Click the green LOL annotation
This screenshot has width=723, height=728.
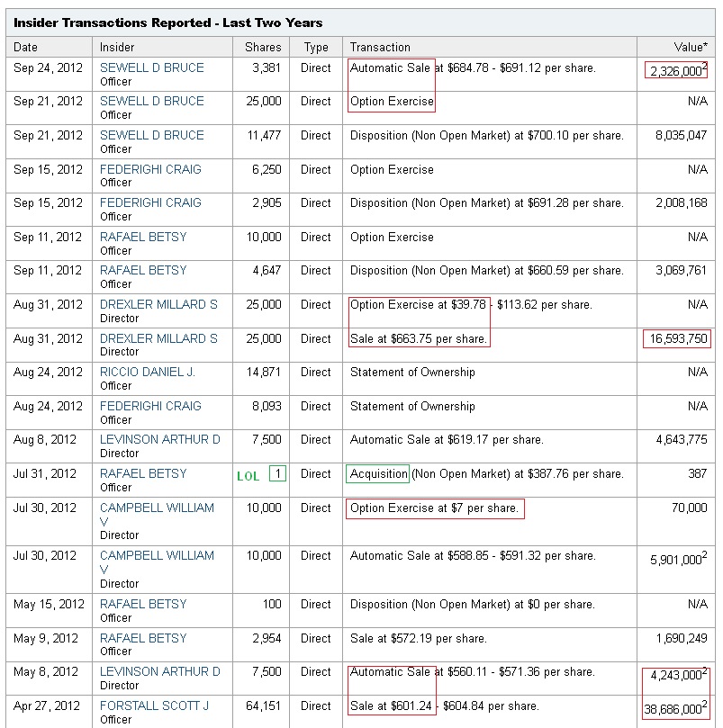pyautogui.click(x=248, y=475)
